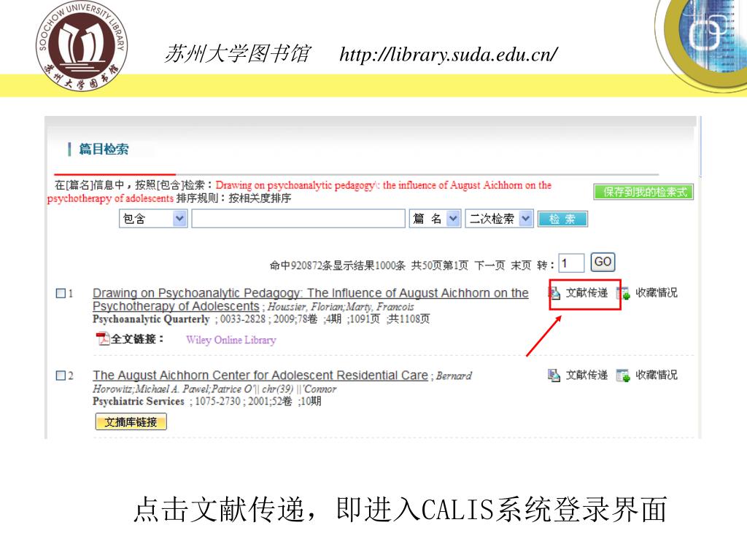Click 收藏情况 text for result 2

coord(657,376)
